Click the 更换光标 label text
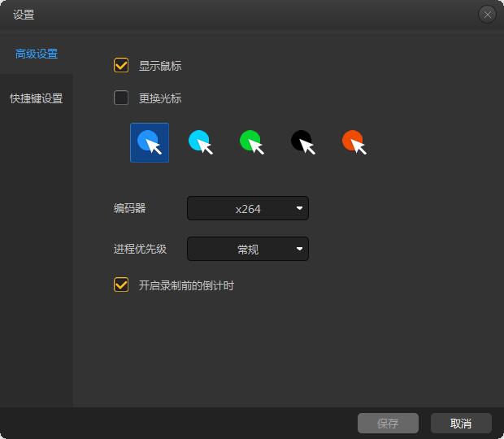The image size is (504, 439). coord(160,98)
